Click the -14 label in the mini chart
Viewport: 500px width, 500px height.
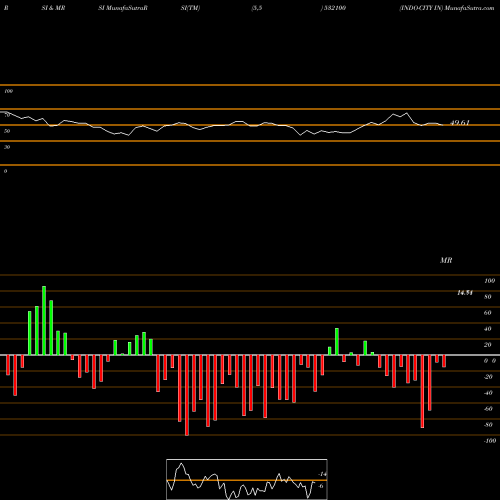pyautogui.click(x=322, y=474)
